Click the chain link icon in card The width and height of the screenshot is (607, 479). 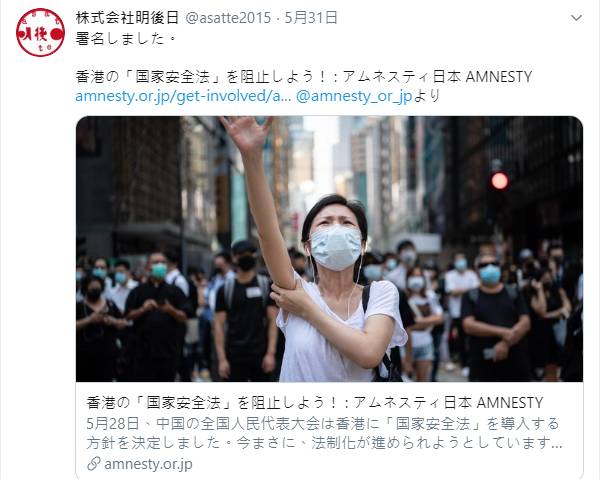(94, 464)
